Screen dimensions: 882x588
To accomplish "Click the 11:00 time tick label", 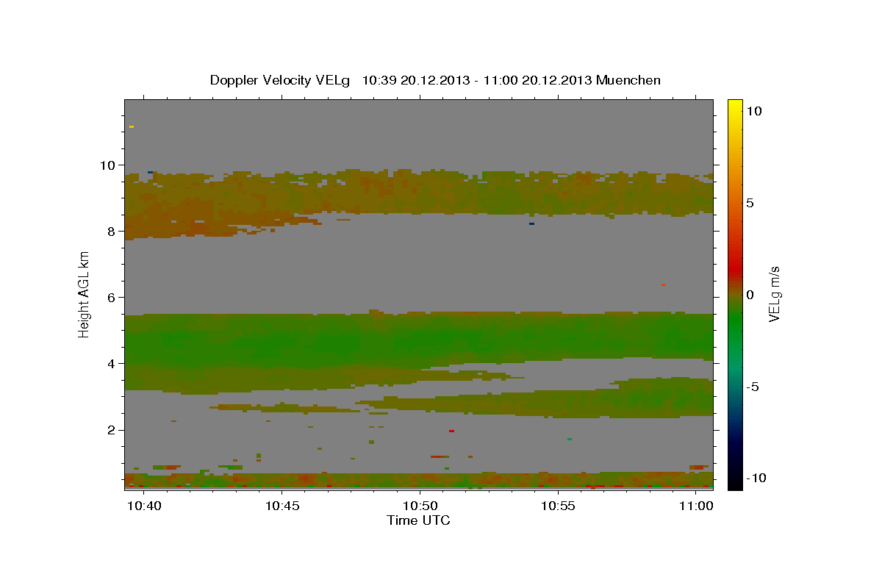I will click(x=695, y=506).
